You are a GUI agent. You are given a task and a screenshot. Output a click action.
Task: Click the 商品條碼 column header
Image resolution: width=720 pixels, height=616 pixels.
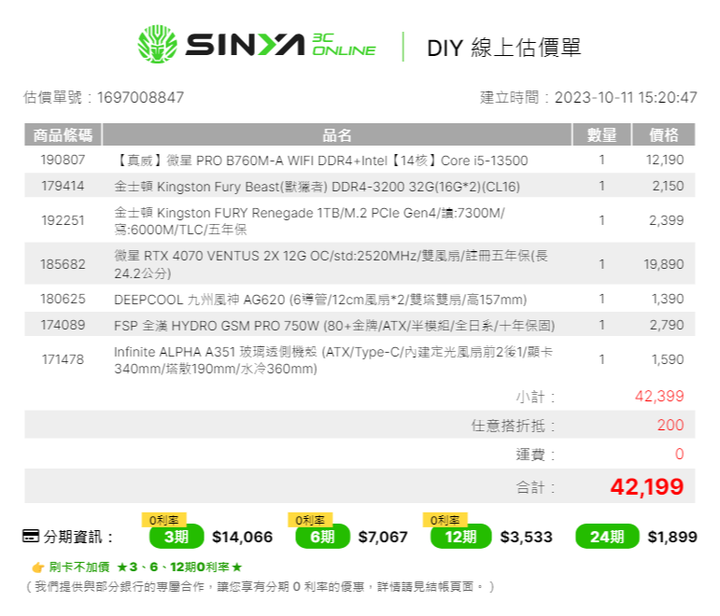[x=63, y=135]
